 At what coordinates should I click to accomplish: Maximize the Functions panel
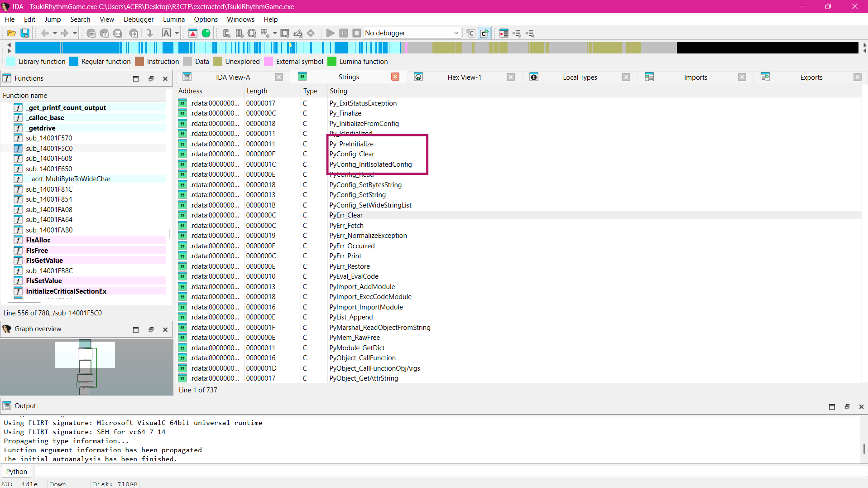(136, 78)
